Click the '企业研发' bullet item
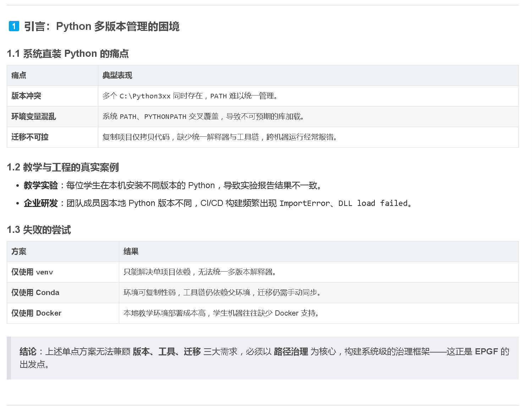Screen dimensions: 532x409 tap(218, 203)
